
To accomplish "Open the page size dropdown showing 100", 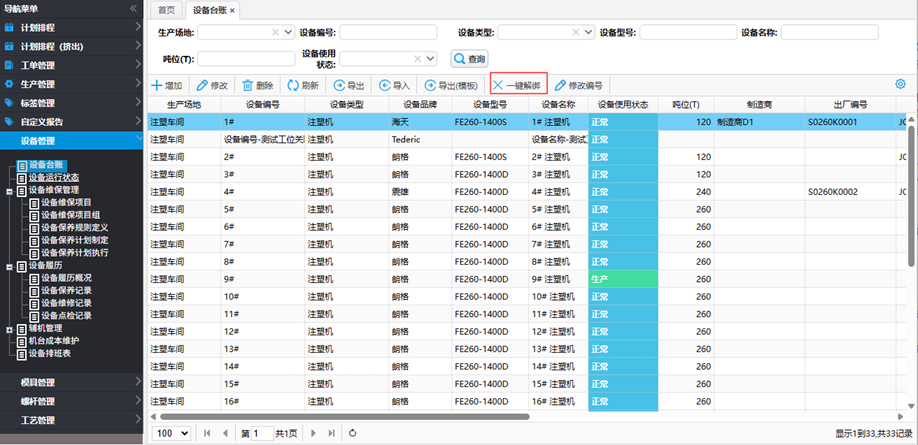I will 171,433.
